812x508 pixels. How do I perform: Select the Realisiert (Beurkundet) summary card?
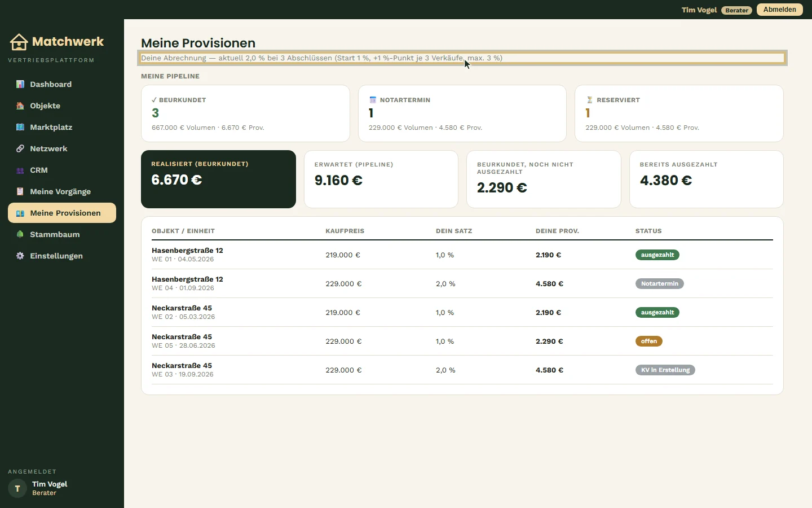(x=218, y=179)
